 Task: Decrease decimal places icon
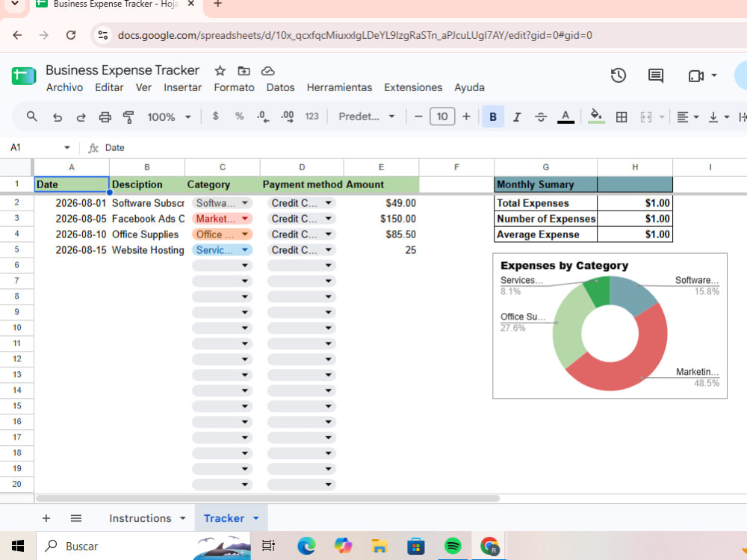(263, 116)
